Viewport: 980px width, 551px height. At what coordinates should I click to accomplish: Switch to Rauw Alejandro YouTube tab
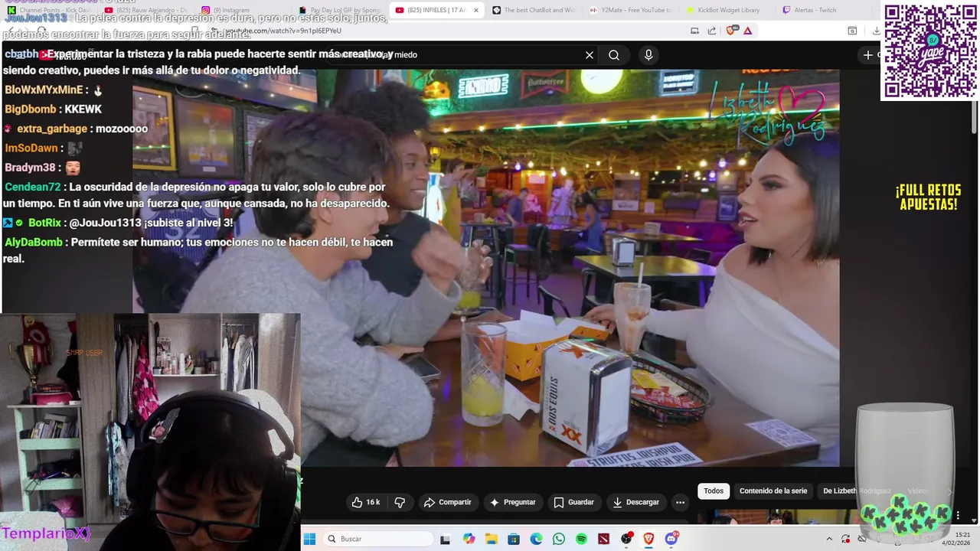[145, 10]
